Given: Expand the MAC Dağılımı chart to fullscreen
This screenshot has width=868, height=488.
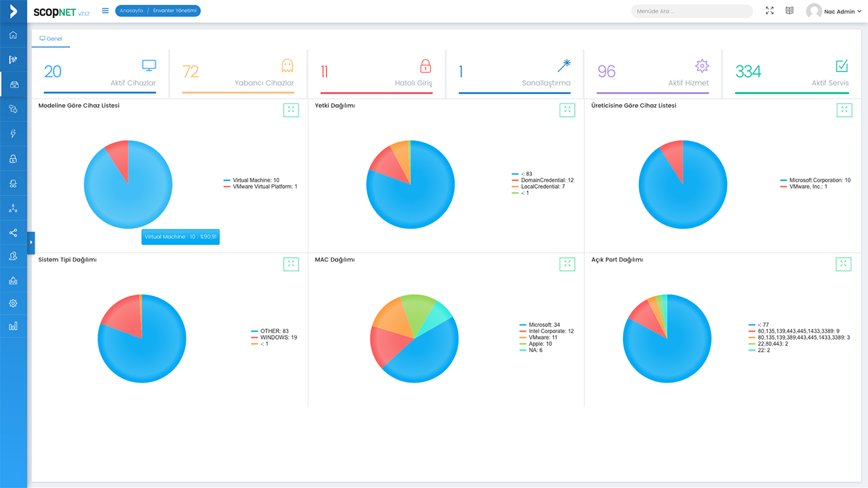Looking at the screenshot, I should pyautogui.click(x=568, y=264).
